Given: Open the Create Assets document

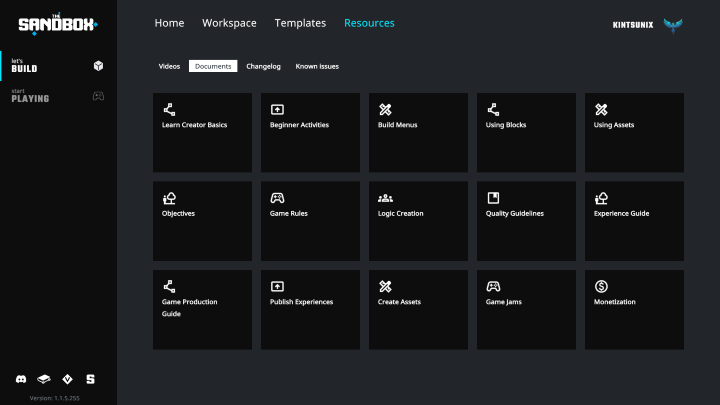Looking at the screenshot, I should [x=418, y=309].
